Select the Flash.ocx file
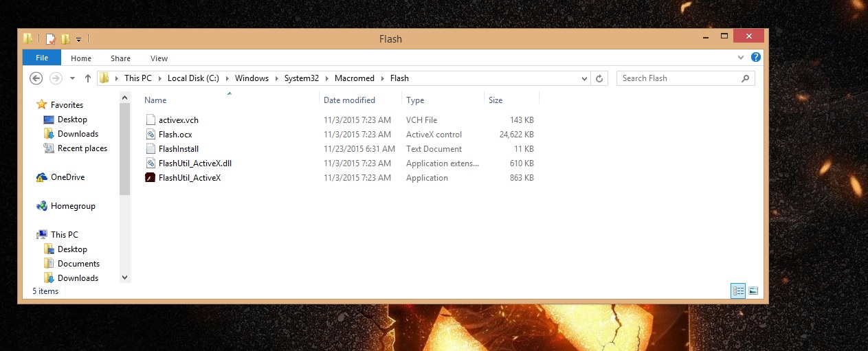 tap(175, 135)
